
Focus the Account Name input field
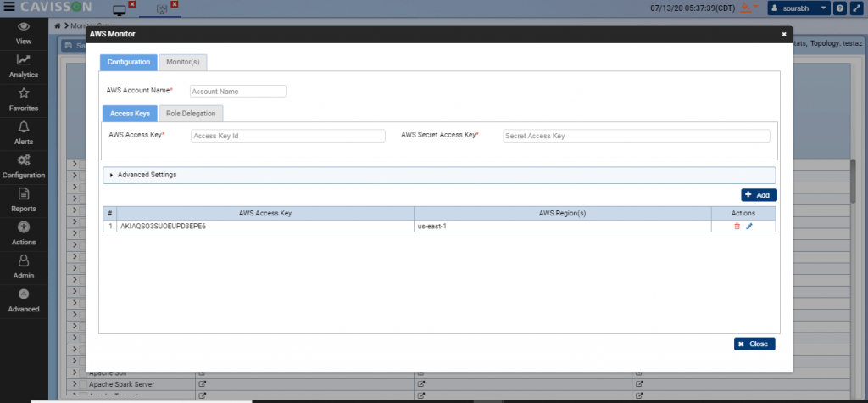[x=238, y=92]
